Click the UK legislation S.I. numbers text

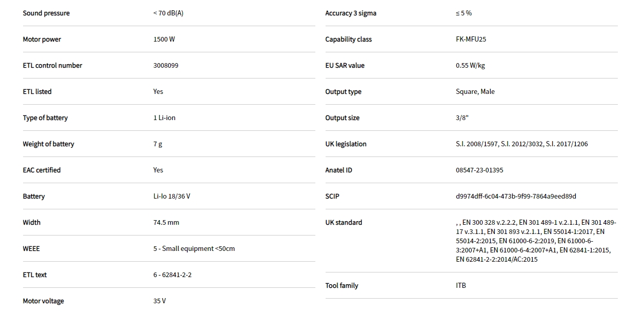point(521,144)
